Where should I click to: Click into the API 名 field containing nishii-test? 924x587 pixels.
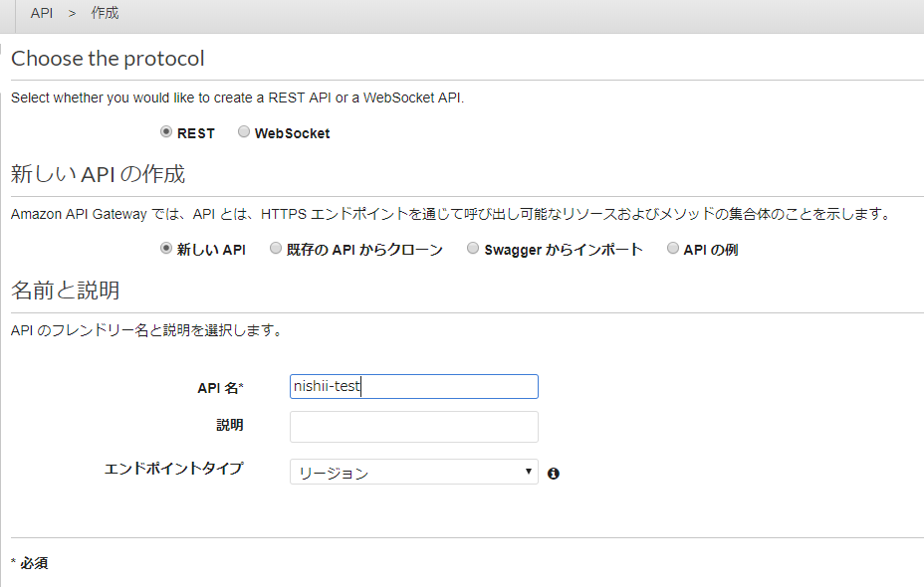[413, 387]
